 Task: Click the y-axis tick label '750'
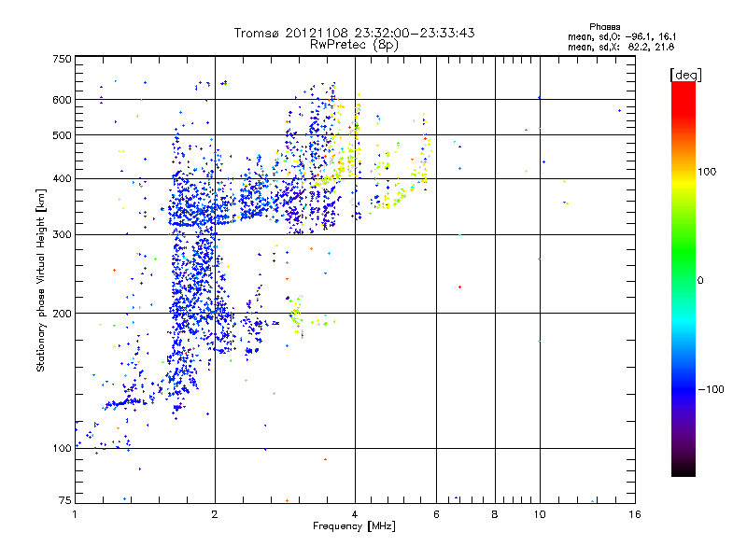point(63,59)
